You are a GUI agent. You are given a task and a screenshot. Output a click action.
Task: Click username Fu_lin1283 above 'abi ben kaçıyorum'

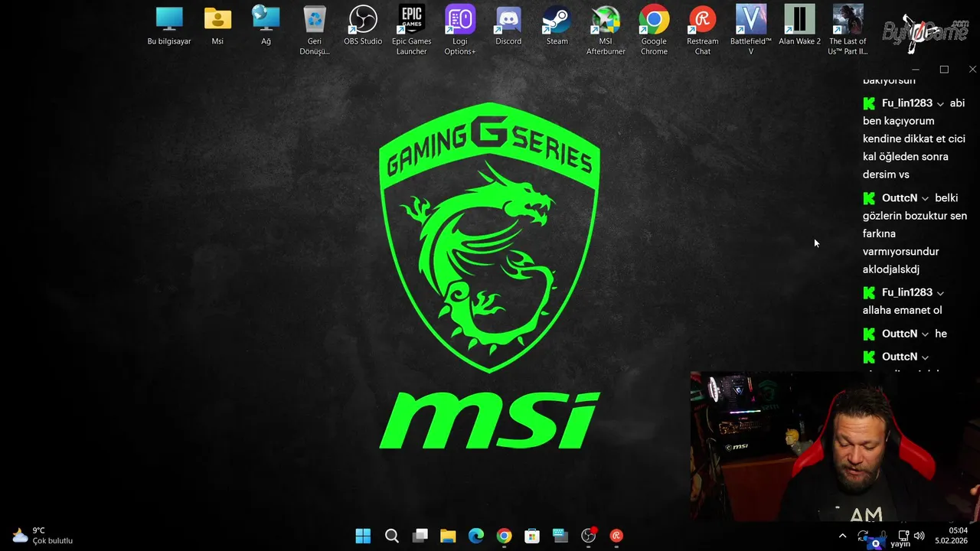point(907,103)
